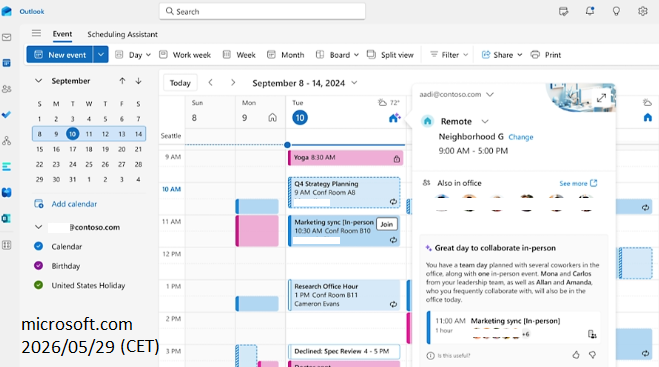
Task: Click the Today button
Action: tap(180, 83)
